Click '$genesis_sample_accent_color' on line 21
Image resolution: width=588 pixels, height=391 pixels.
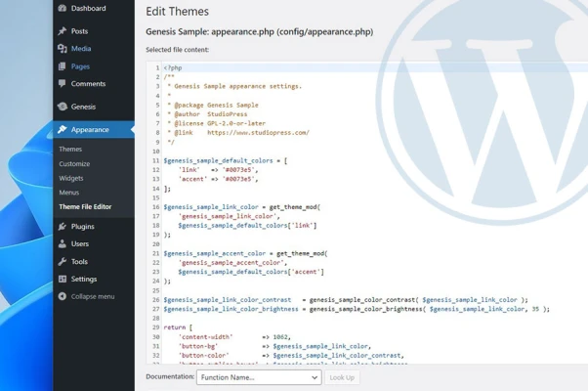pyautogui.click(x=215, y=253)
